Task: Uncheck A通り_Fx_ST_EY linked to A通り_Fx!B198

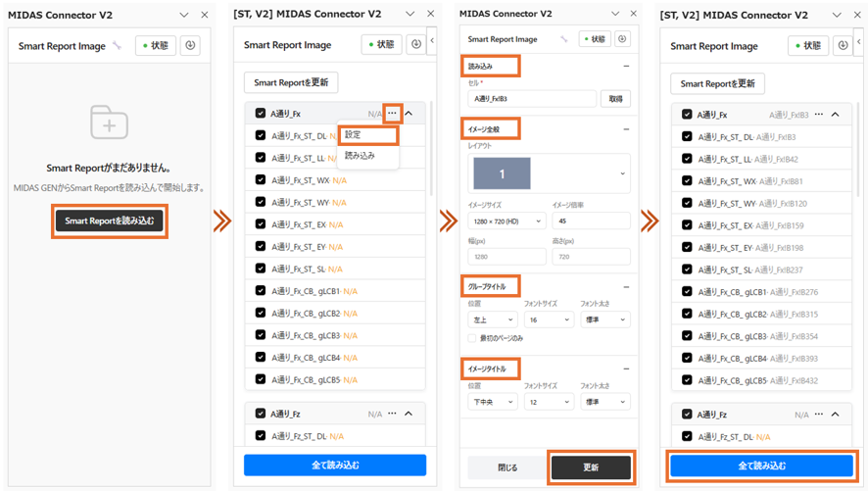Action: (x=687, y=247)
